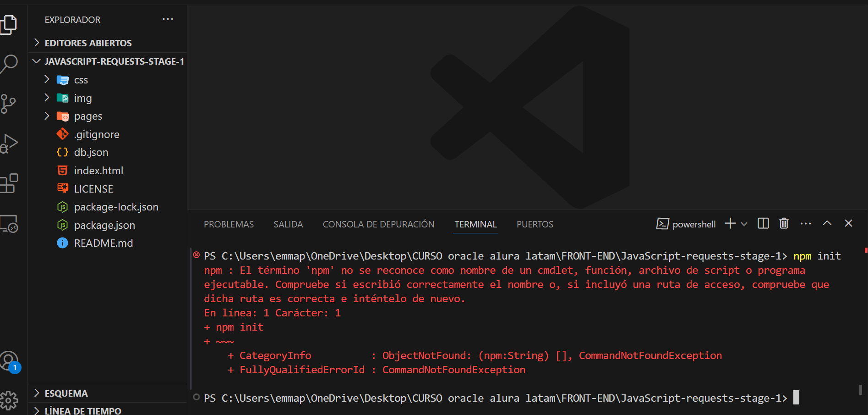
Task: Switch to the PROBLEMAS tab
Action: [x=229, y=224]
